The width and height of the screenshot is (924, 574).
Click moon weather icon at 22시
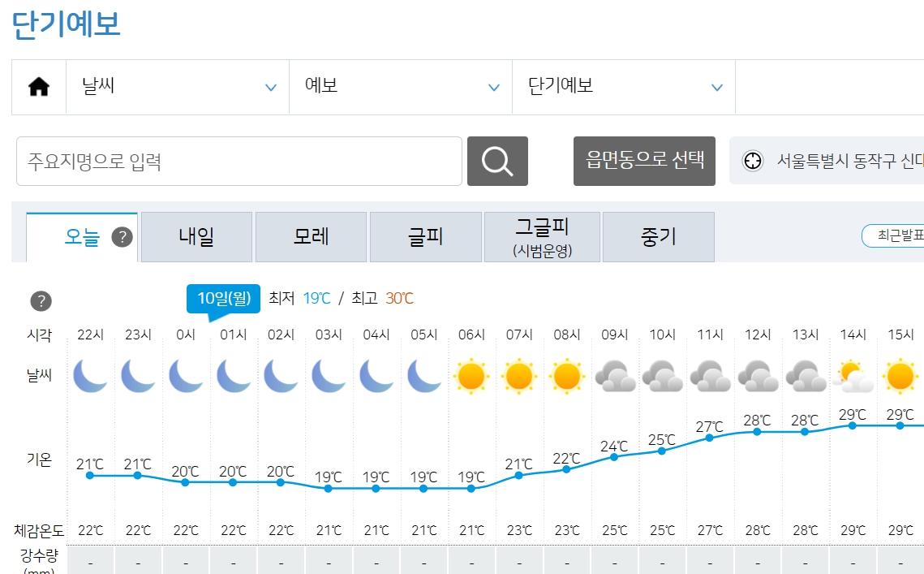click(90, 377)
